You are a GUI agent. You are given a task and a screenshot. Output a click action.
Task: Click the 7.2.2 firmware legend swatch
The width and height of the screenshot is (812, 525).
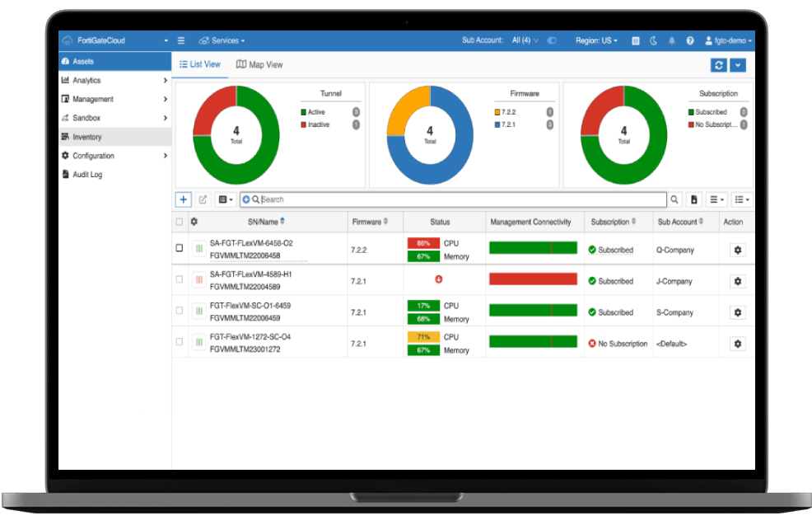point(497,112)
